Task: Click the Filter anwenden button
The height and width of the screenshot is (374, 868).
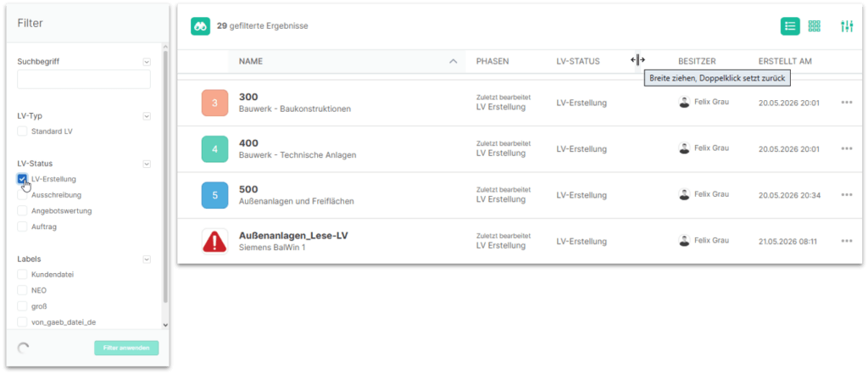Action: pos(126,348)
